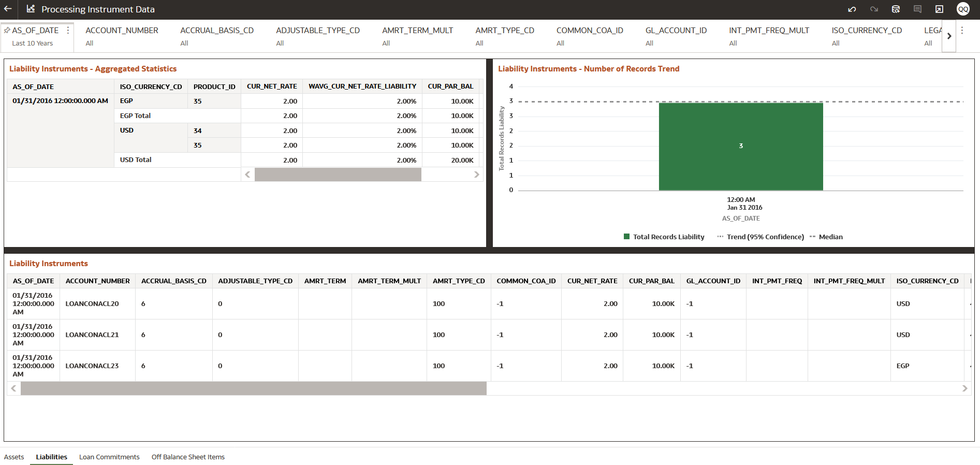The image size is (980, 465).
Task: Click the lower Liability Instruments table title
Action: click(x=49, y=263)
